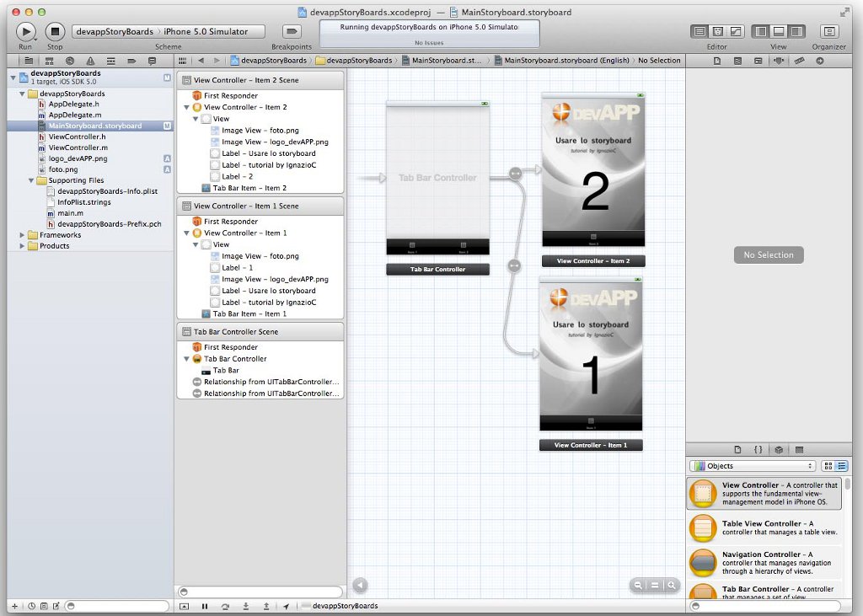This screenshot has height=616, width=863.
Task: Open the Objects library dropdown
Action: point(753,466)
